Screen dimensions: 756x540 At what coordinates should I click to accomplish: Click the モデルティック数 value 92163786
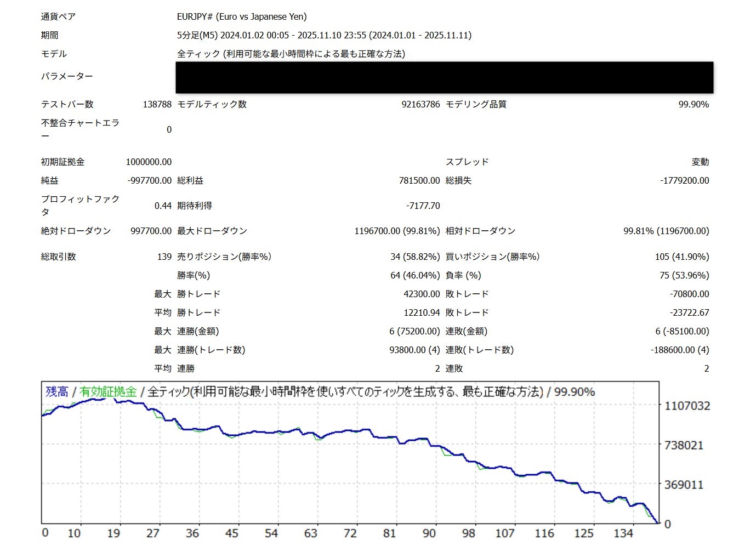point(420,104)
